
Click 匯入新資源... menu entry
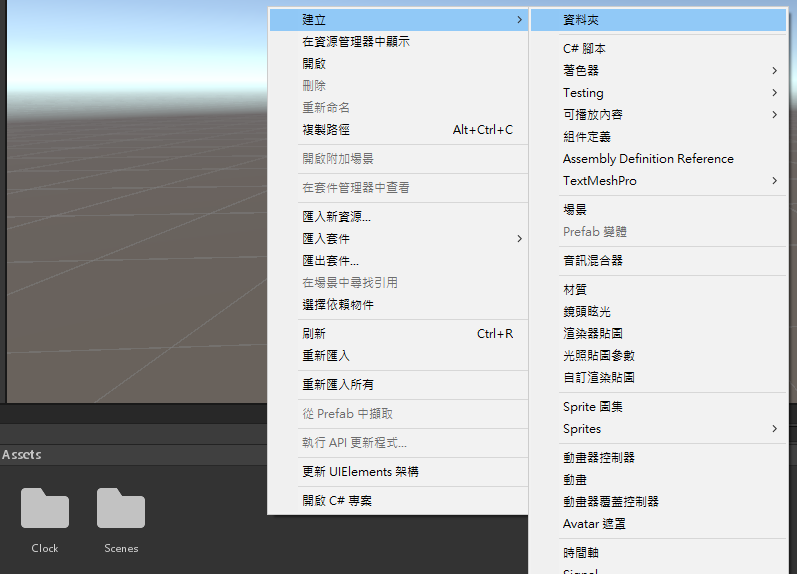(x=336, y=217)
